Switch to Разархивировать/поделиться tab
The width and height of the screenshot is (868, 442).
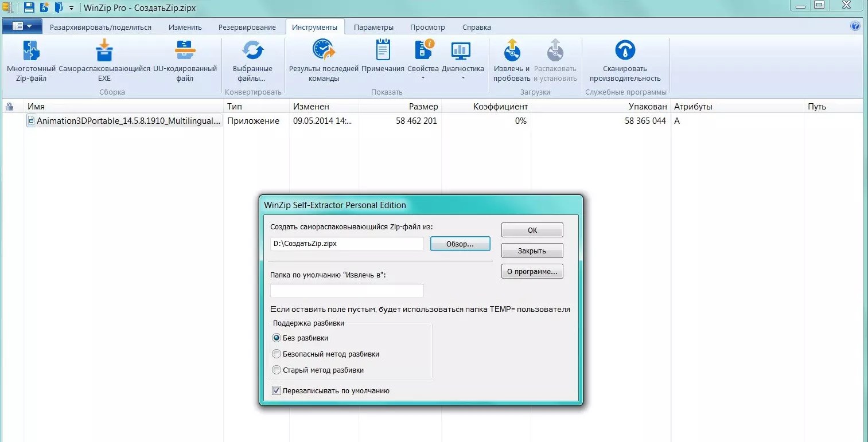tap(100, 27)
